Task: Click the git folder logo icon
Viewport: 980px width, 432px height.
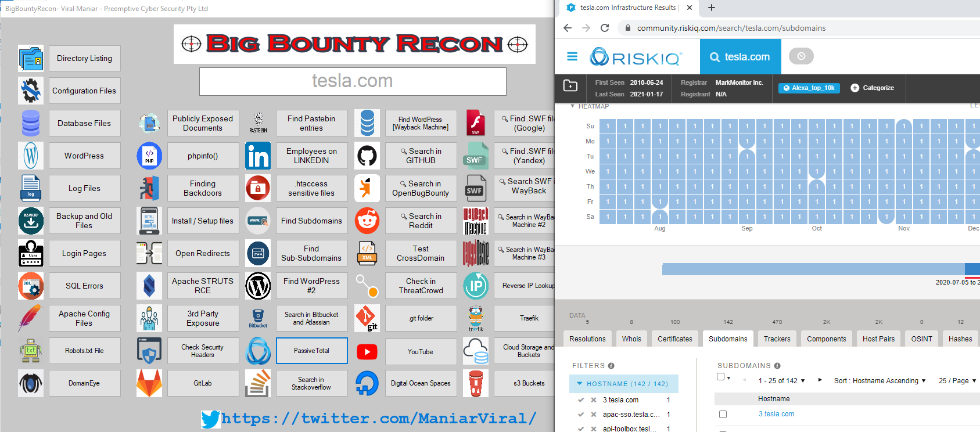Action: click(x=367, y=318)
